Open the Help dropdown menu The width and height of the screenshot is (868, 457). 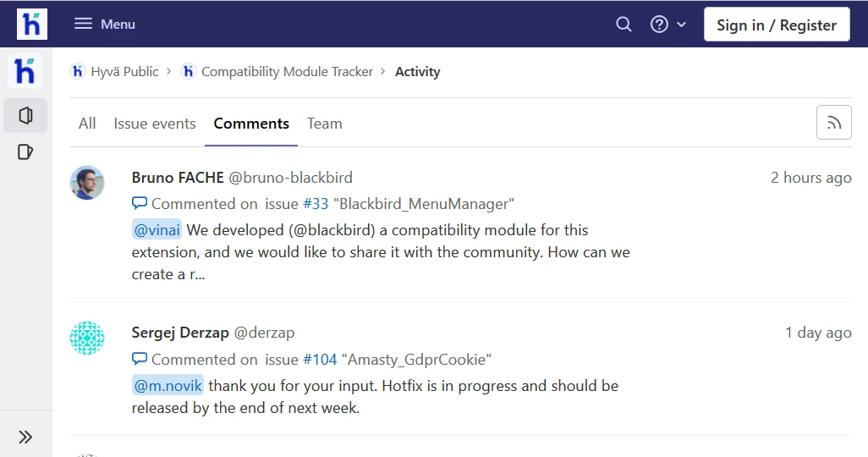[667, 25]
